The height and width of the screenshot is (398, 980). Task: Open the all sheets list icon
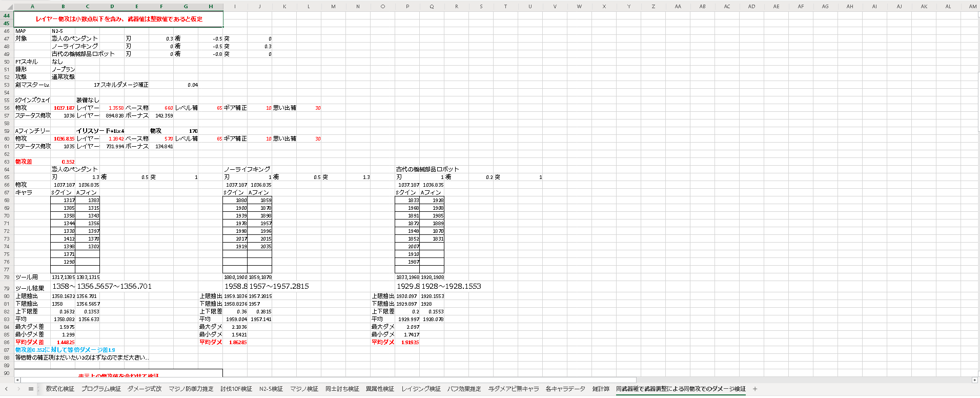pyautogui.click(x=31, y=389)
